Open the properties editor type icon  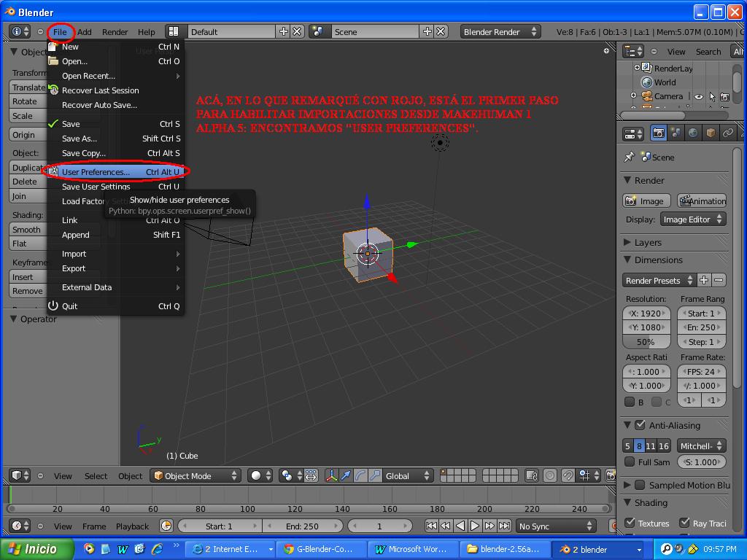[x=634, y=134]
